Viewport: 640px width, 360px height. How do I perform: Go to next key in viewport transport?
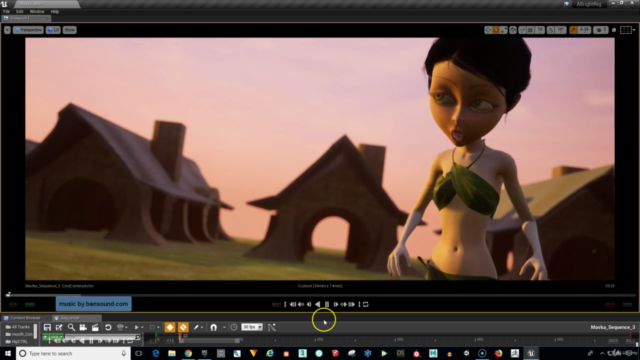344,304
